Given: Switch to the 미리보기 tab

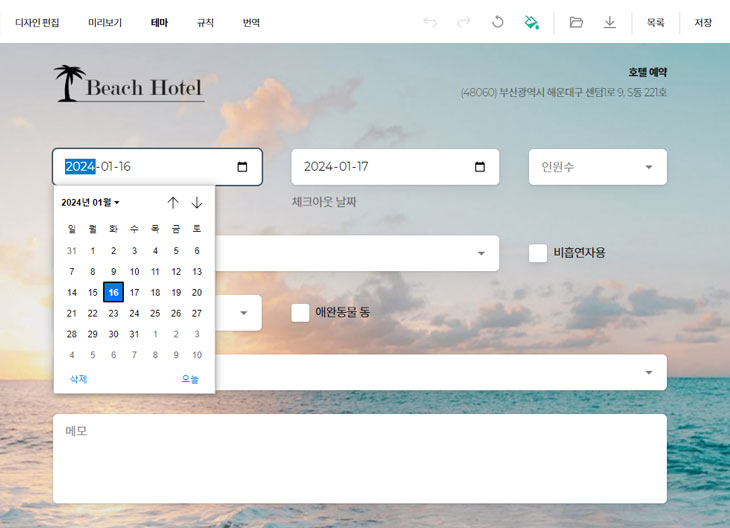Looking at the screenshot, I should pos(105,22).
